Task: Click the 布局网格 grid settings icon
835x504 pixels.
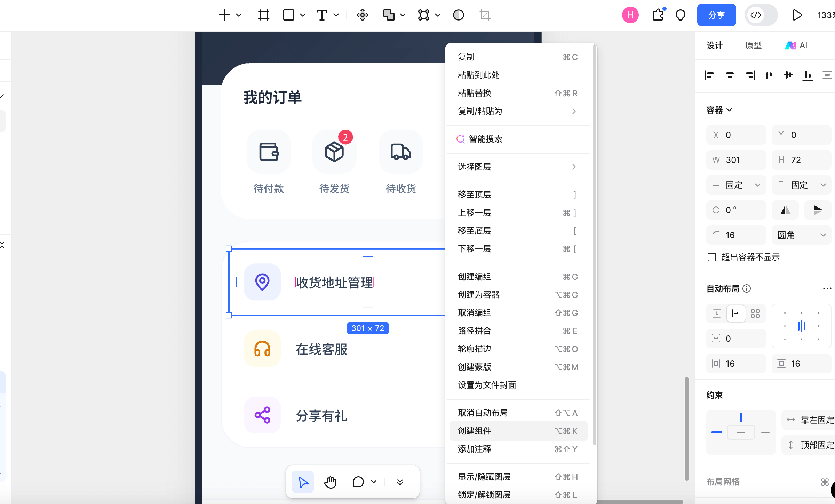Action: [x=826, y=482]
